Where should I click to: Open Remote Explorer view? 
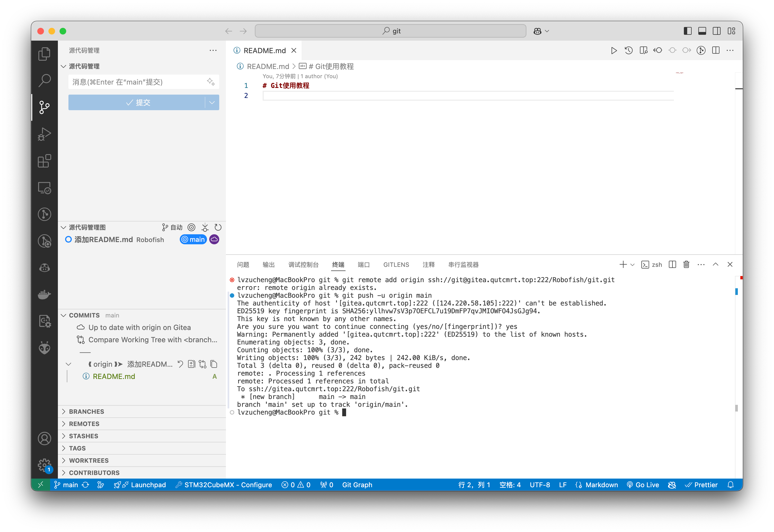pos(44,188)
